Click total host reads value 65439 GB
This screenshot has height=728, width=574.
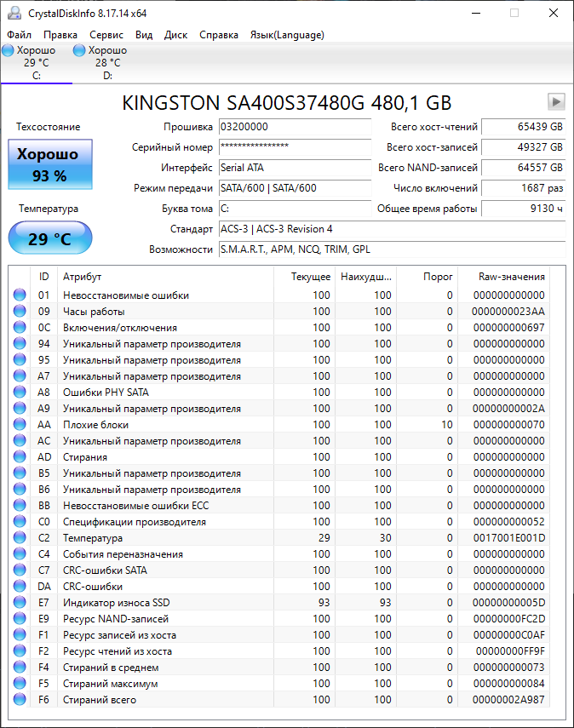(524, 127)
